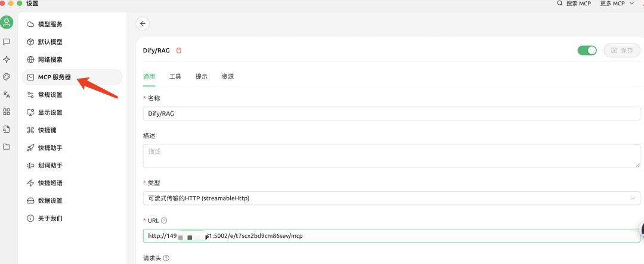This screenshot has height=264, width=644.
Task: Click the help icon next to 请求头
Action: (x=166, y=258)
